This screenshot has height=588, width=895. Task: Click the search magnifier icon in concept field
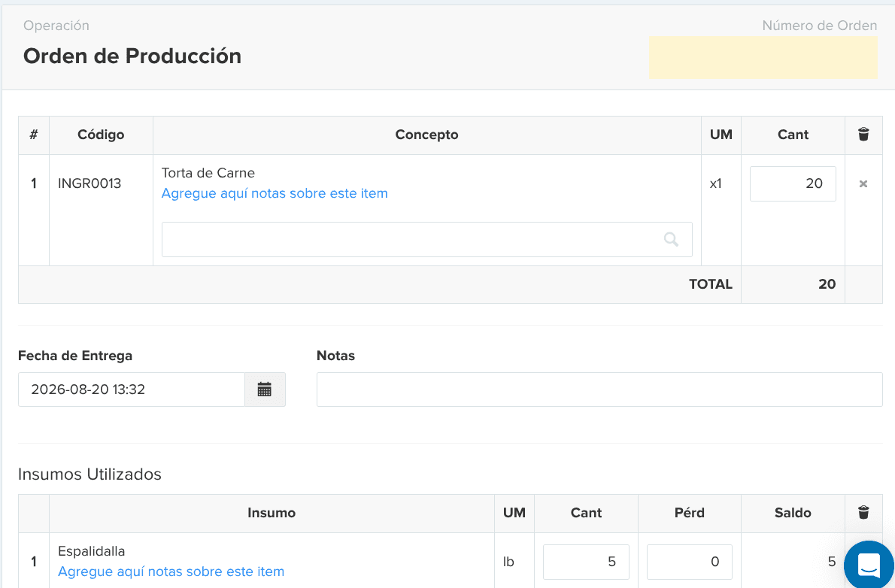(x=671, y=239)
